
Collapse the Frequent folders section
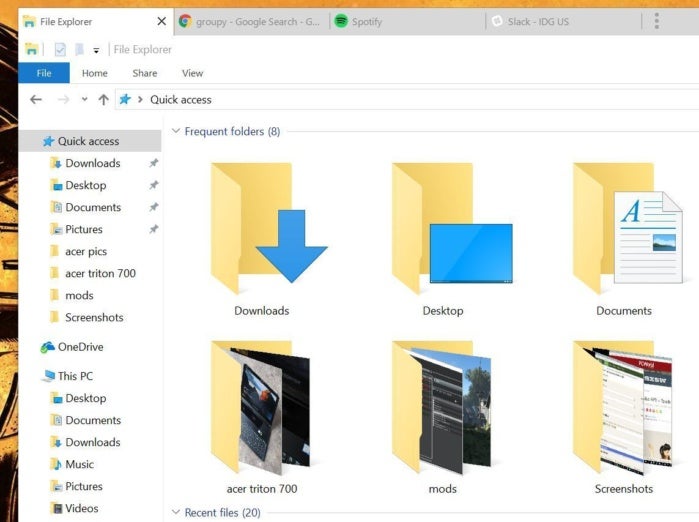click(x=176, y=131)
